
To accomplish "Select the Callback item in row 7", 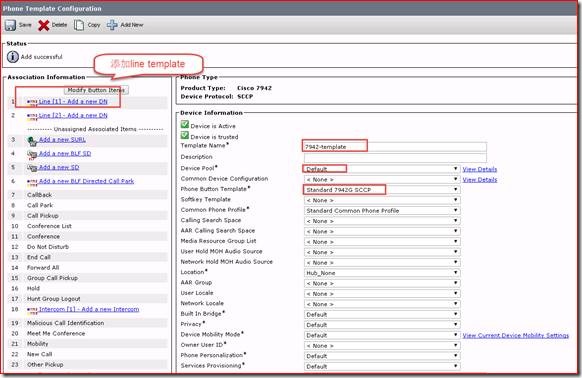I will [39, 195].
